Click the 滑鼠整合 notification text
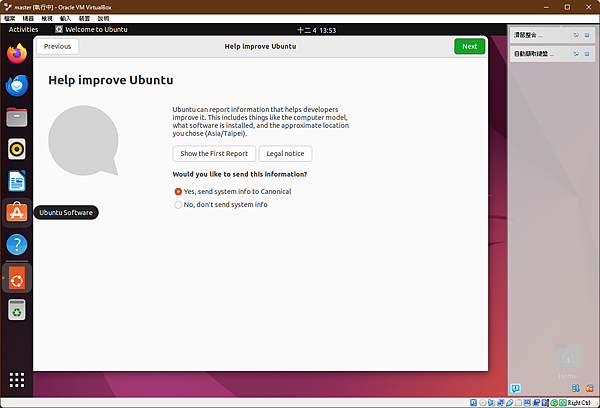The width and height of the screenshot is (600, 408). pos(527,35)
